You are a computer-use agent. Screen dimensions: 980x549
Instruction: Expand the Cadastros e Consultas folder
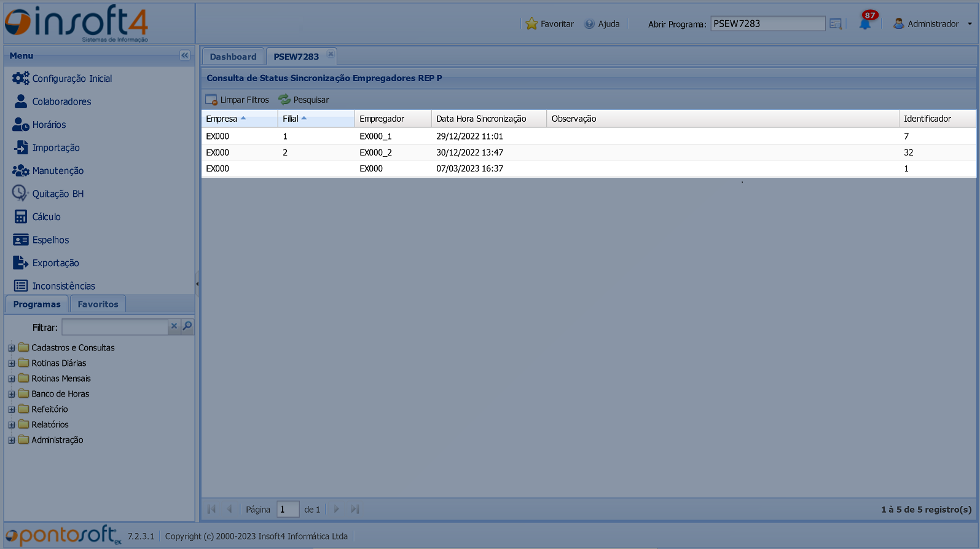coord(11,348)
